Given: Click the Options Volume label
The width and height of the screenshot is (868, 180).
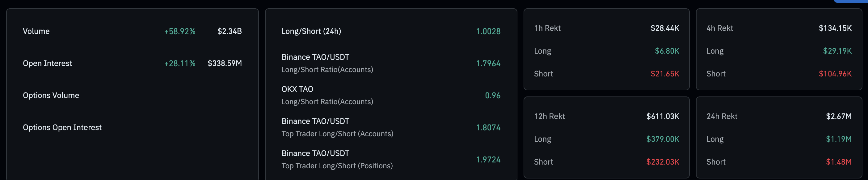Looking at the screenshot, I should coord(51,95).
